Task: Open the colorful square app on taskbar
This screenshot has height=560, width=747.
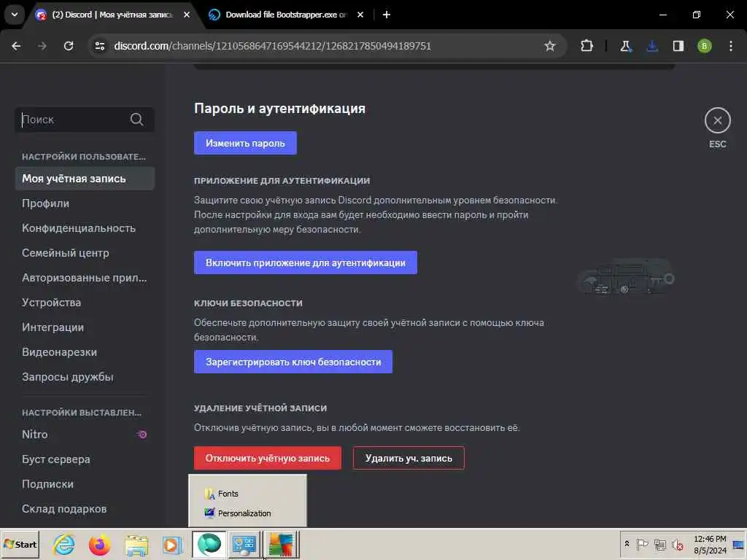Action: coord(281,544)
